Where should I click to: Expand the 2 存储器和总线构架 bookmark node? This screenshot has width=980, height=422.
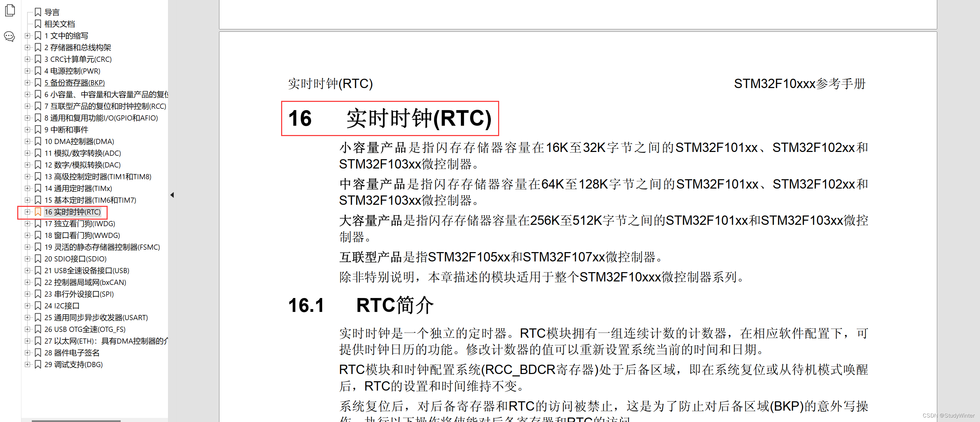tap(27, 47)
